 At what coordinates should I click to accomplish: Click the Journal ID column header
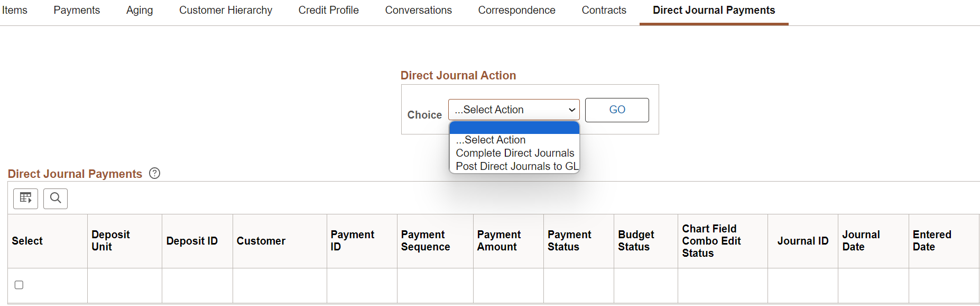[x=803, y=241]
